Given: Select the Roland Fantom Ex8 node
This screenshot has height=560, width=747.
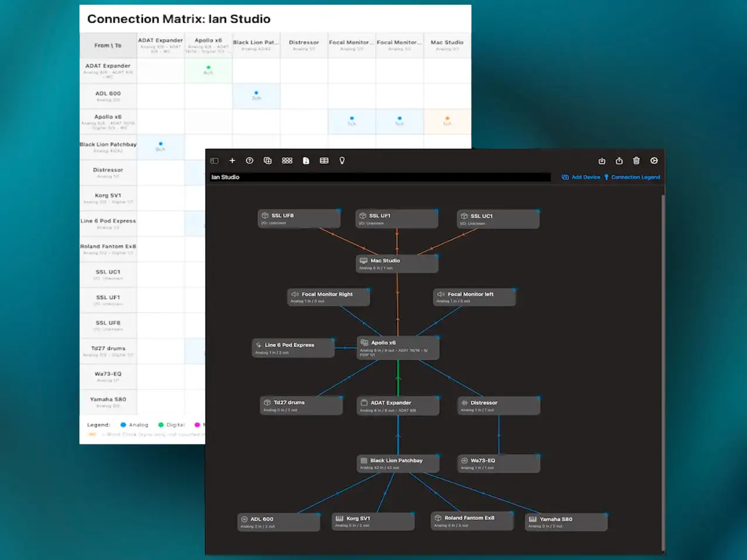Looking at the screenshot, I should 472,521.
